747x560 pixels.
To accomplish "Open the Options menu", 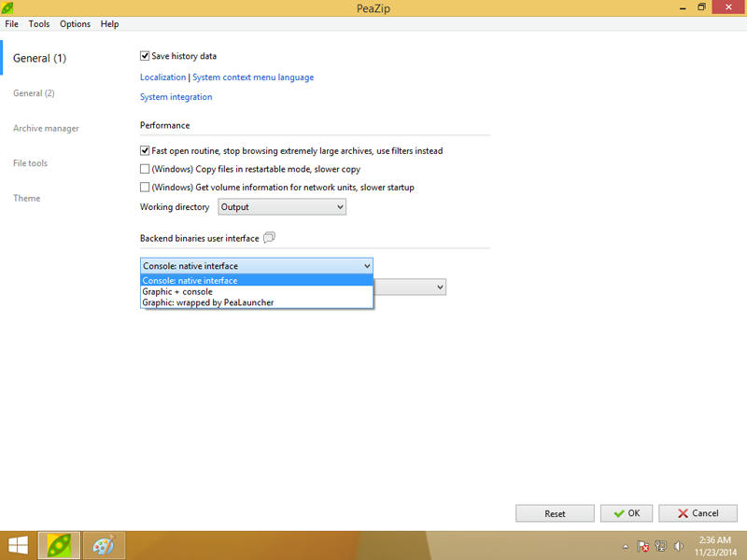I will (x=75, y=24).
